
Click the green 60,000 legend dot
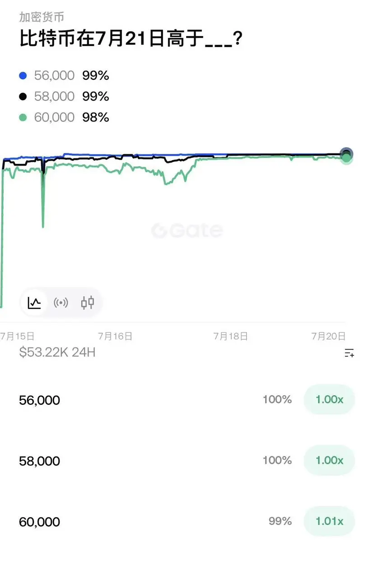click(23, 118)
